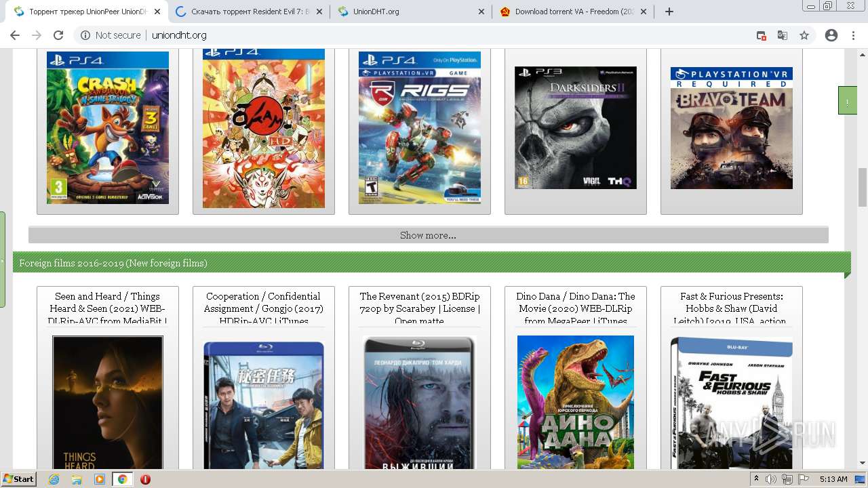This screenshot has width=868, height=488.
Task: Click the scrollbar down arrow
Action: (x=862, y=463)
